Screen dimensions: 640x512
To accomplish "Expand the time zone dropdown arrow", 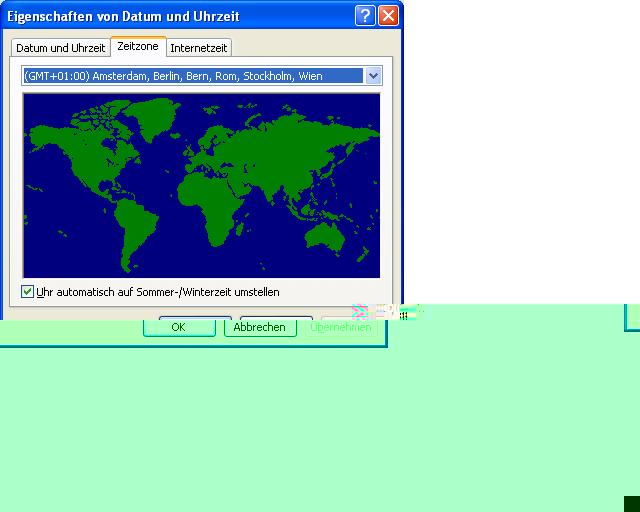I will point(373,76).
